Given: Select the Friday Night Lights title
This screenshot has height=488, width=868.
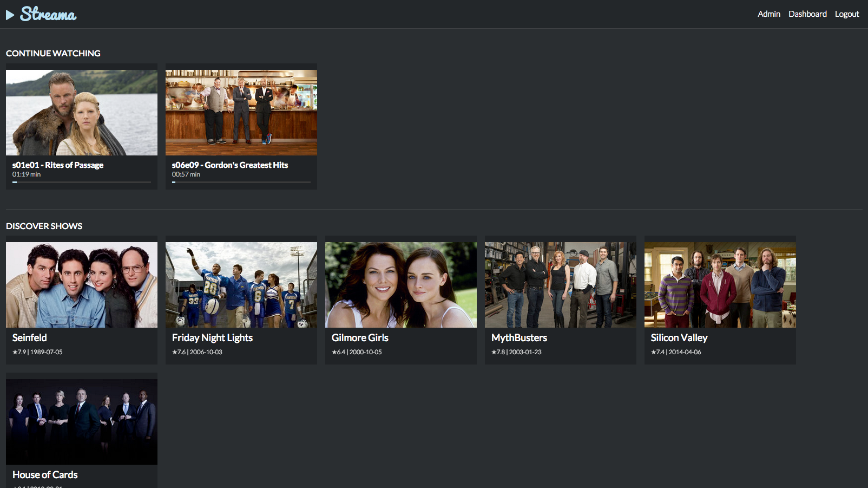Looking at the screenshot, I should point(212,338).
